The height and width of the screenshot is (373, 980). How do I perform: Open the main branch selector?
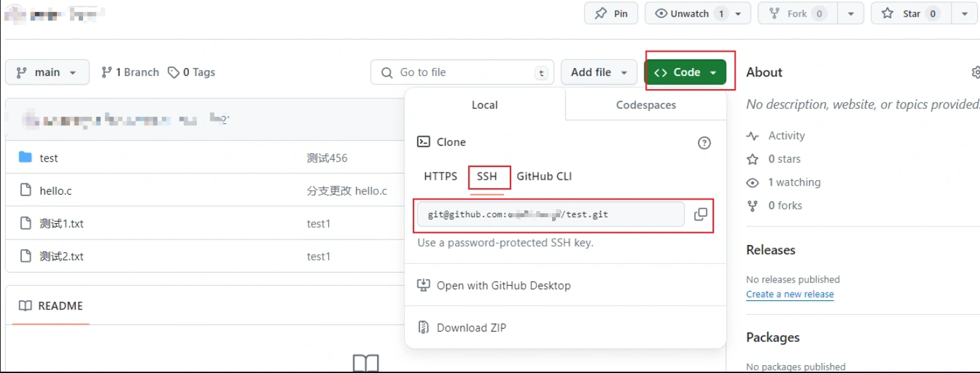pyautogui.click(x=47, y=73)
